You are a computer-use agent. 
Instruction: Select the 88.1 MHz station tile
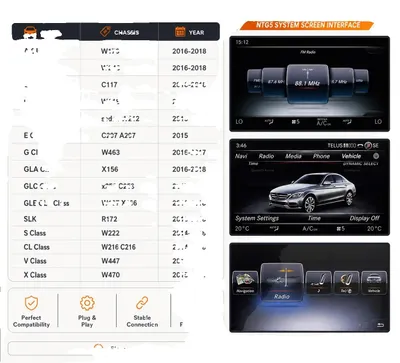pyautogui.click(x=307, y=83)
